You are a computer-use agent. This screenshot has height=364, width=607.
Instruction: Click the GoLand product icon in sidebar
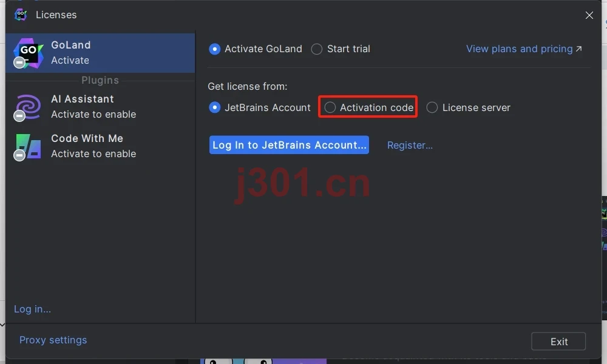pos(29,53)
